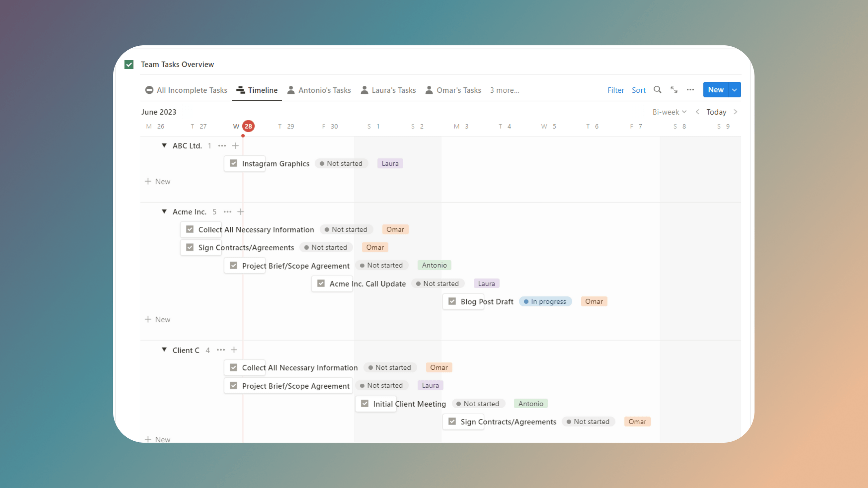
Task: Open the more options ellipsis menu
Action: (690, 90)
